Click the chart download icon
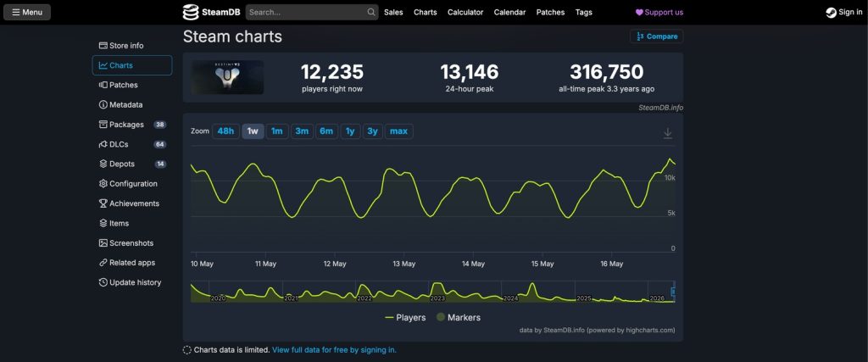This screenshot has height=362, width=868. [668, 133]
